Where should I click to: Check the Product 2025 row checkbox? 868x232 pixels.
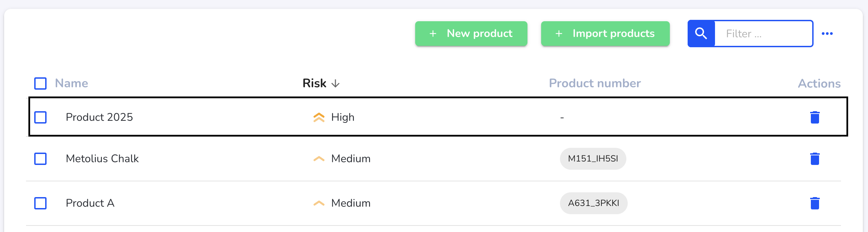point(40,117)
